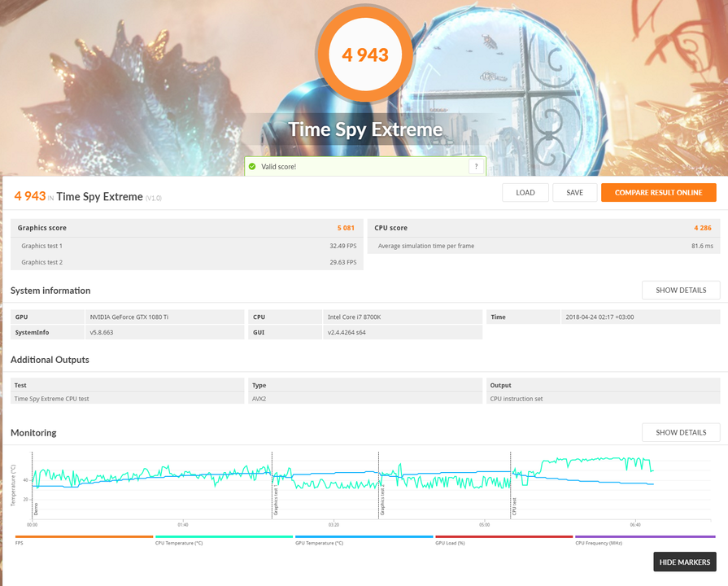
Task: Click the 01:40 time axis label
Action: 183,525
